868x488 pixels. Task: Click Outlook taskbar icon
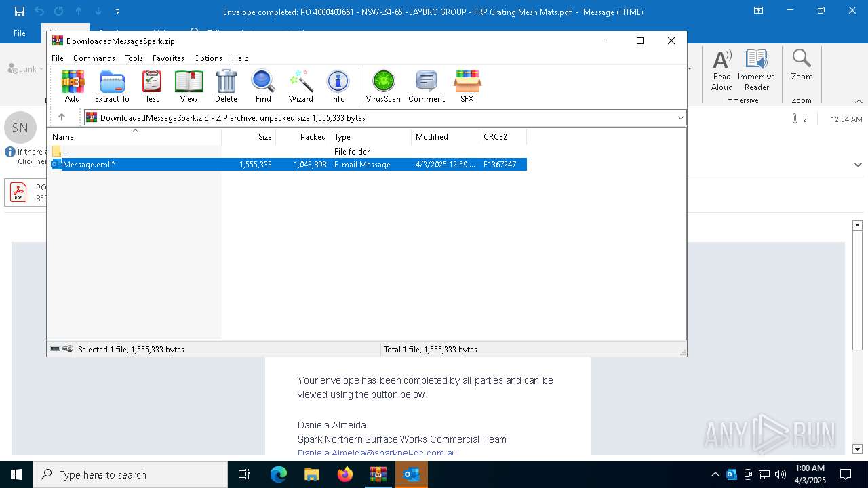[x=411, y=474]
